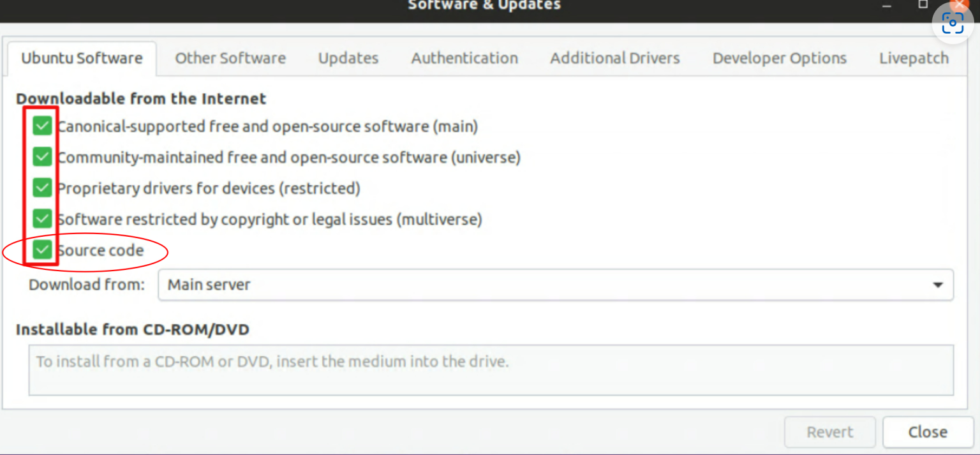This screenshot has height=455, width=980.
Task: Toggle the Source code checkbox
Action: [42, 250]
